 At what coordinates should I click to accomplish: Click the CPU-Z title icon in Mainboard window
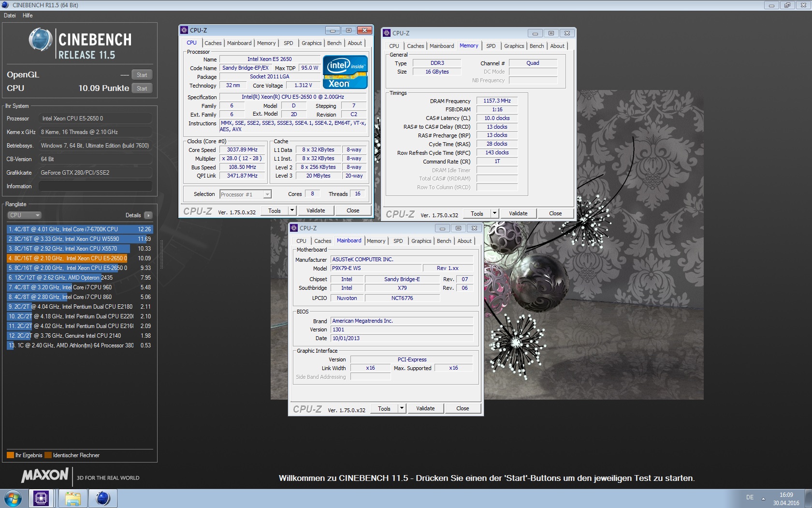294,228
